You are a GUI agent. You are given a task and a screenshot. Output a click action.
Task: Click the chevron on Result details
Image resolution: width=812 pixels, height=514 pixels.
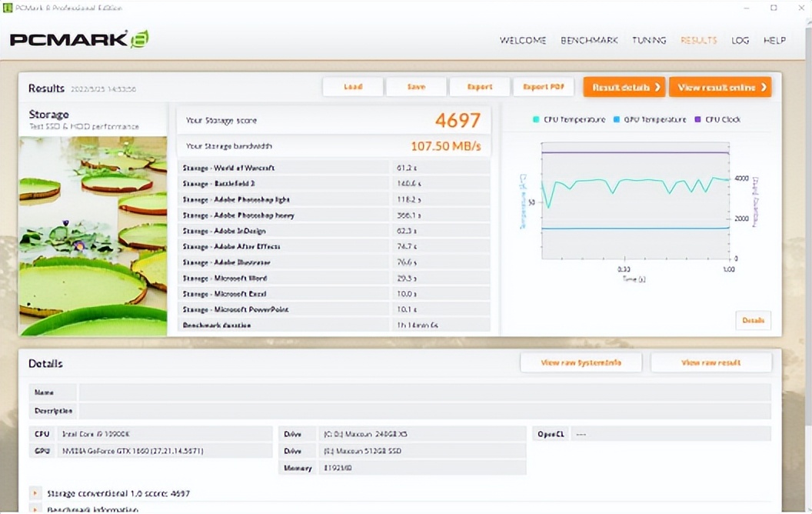[x=657, y=87]
